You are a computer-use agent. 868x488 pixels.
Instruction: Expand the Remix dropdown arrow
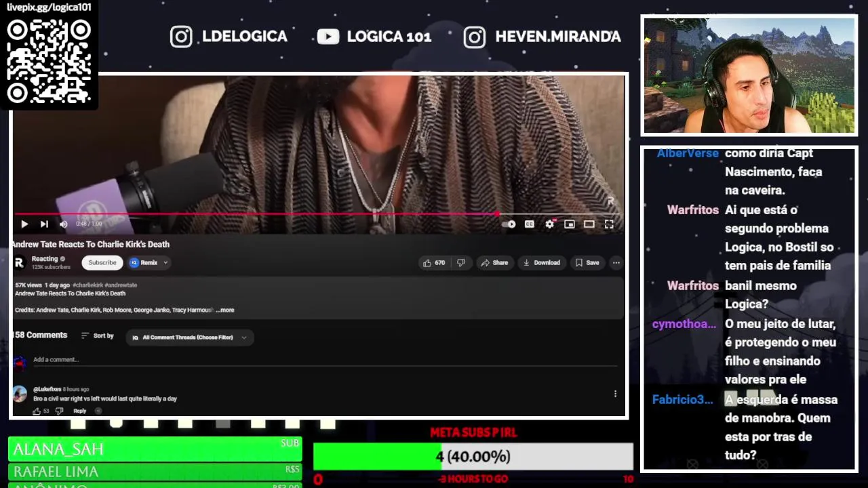tap(165, 263)
